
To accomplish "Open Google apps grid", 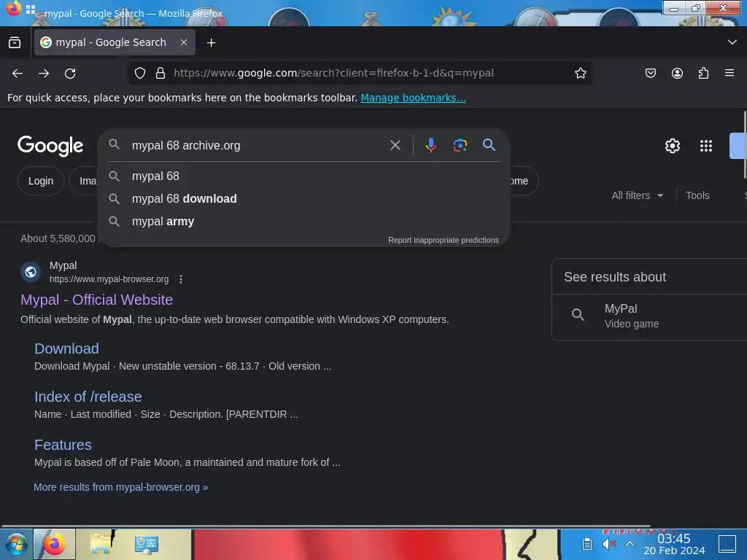I will [x=706, y=146].
